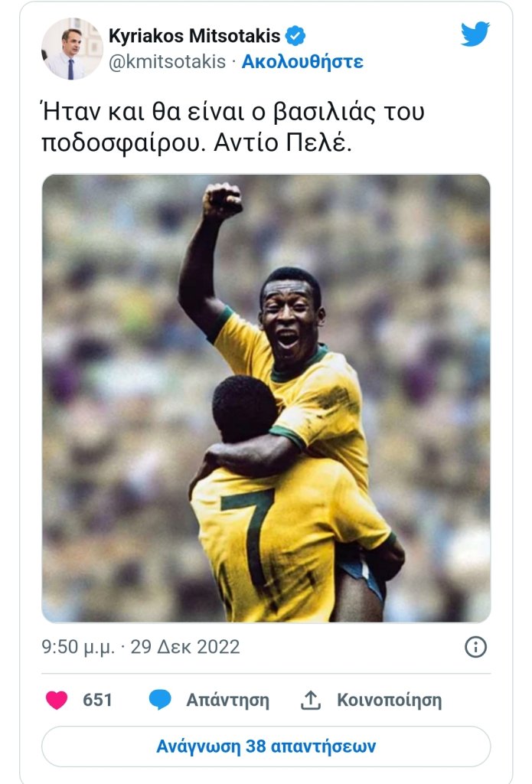This screenshot has width=532, height=784.
Task: Click the Twitter bird logo
Action: coord(475,34)
